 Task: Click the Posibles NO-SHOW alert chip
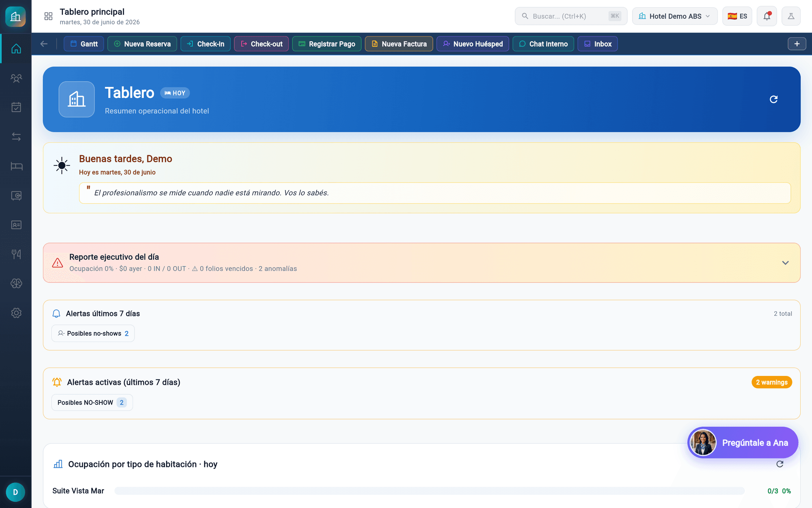92,402
